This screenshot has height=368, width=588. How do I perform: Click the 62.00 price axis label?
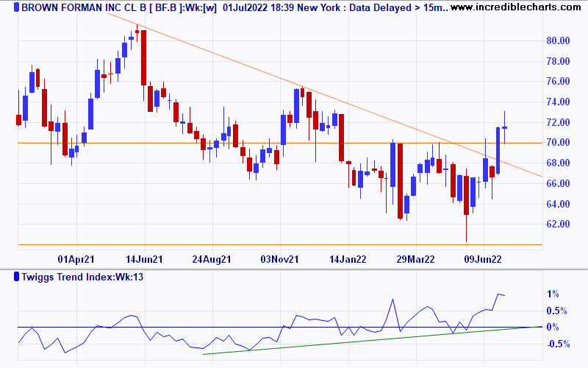(558, 224)
